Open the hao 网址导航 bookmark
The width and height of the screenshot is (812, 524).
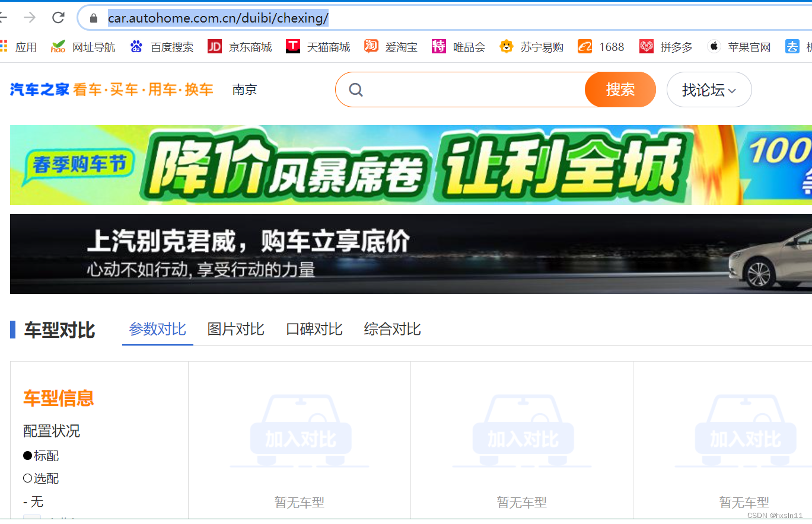click(x=83, y=47)
